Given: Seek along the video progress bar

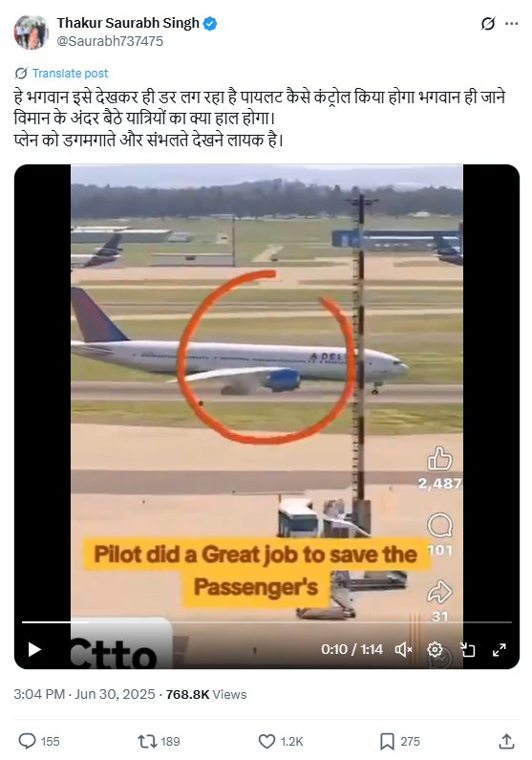Looking at the screenshot, I should (266, 622).
